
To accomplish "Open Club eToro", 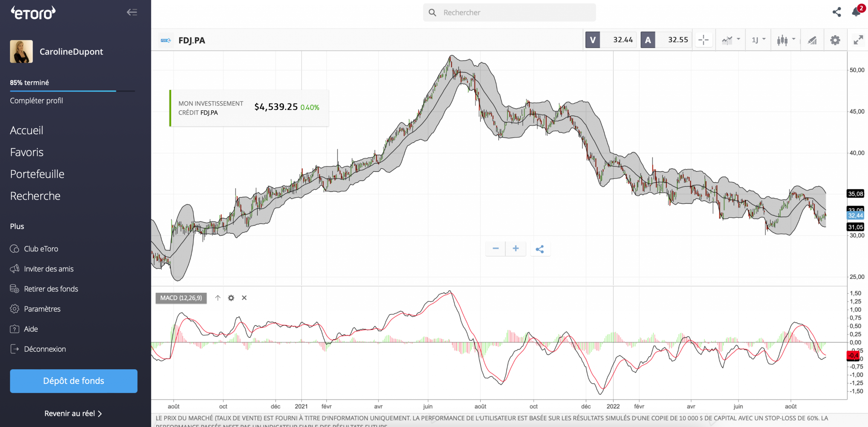I will point(41,249).
